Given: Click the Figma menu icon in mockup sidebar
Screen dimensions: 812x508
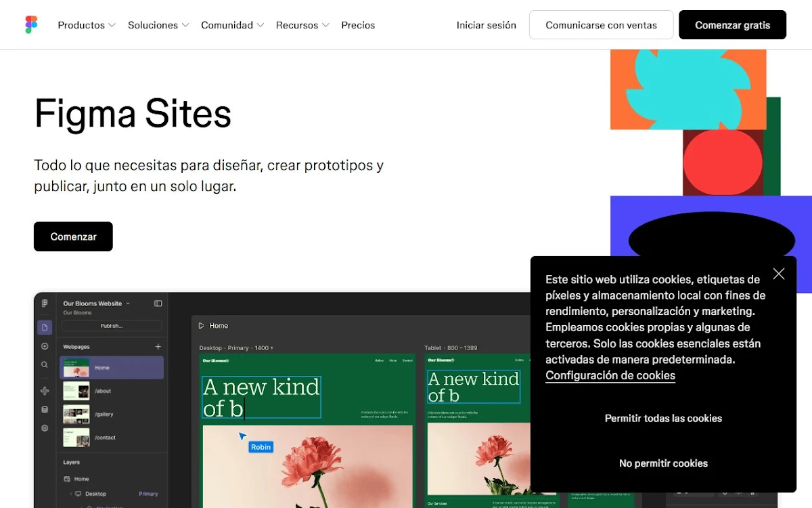Looking at the screenshot, I should pyautogui.click(x=45, y=303).
